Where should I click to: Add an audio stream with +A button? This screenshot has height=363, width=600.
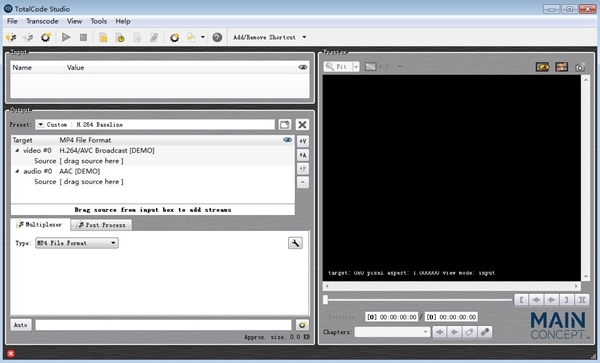(x=303, y=155)
